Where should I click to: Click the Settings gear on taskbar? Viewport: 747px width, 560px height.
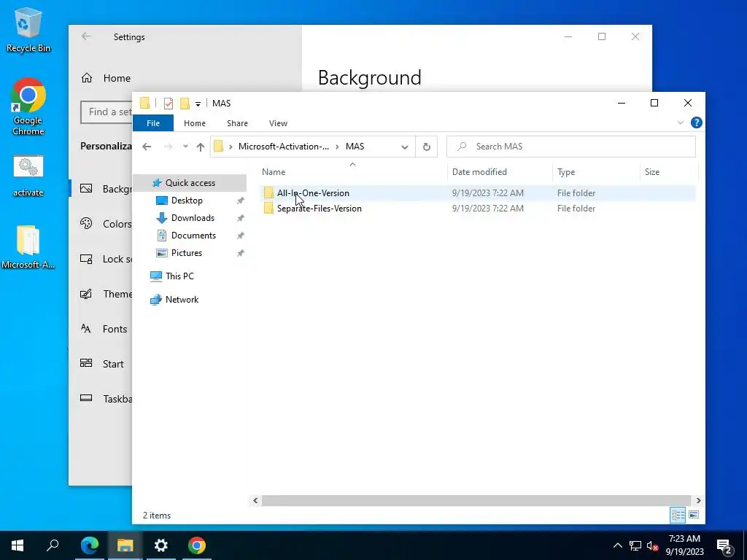pyautogui.click(x=161, y=545)
